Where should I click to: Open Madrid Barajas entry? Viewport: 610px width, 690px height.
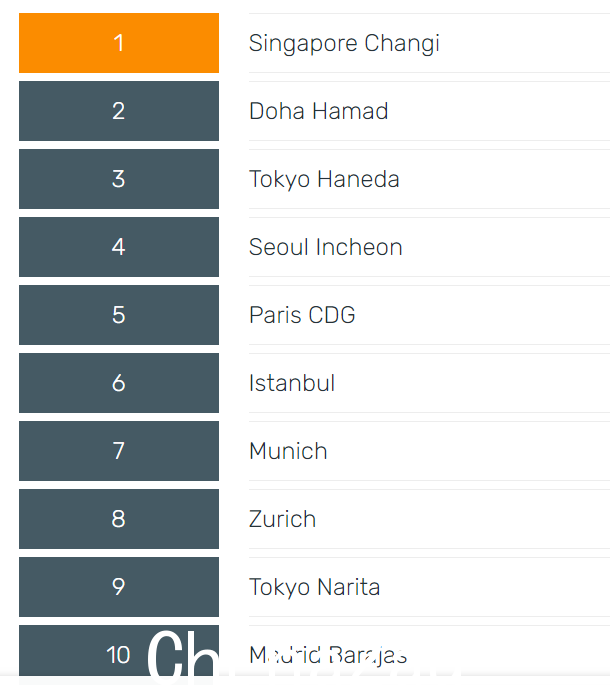328,655
